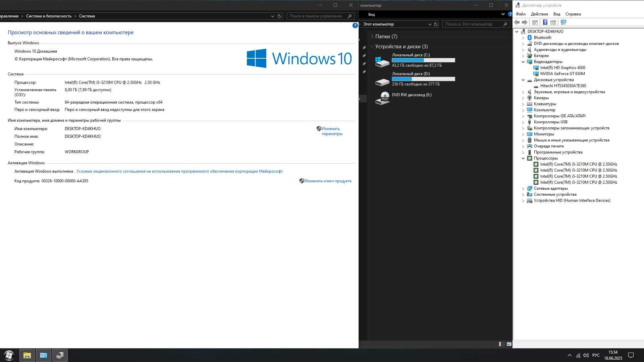Viewport: 644px width, 362px height.
Task: Click the Local Disk (D:) usage bar
Action: point(423,79)
